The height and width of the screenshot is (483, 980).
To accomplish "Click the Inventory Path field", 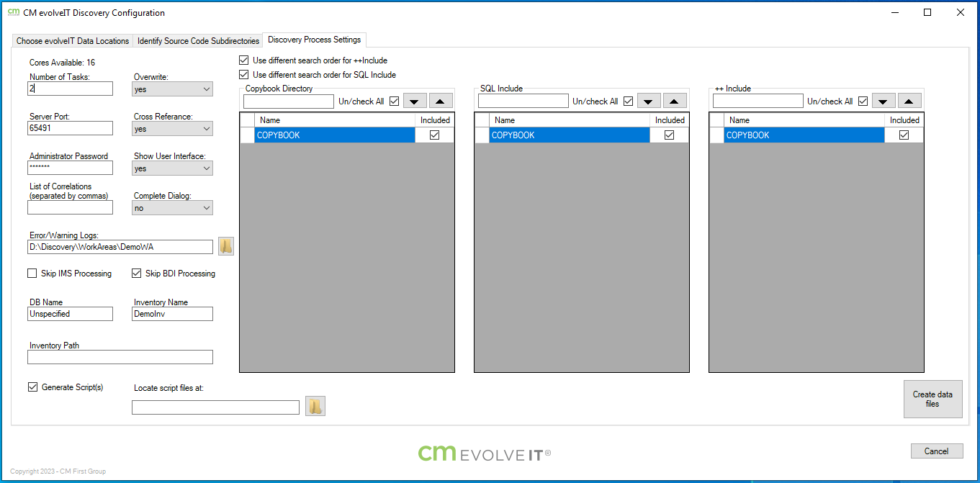I will pos(120,357).
